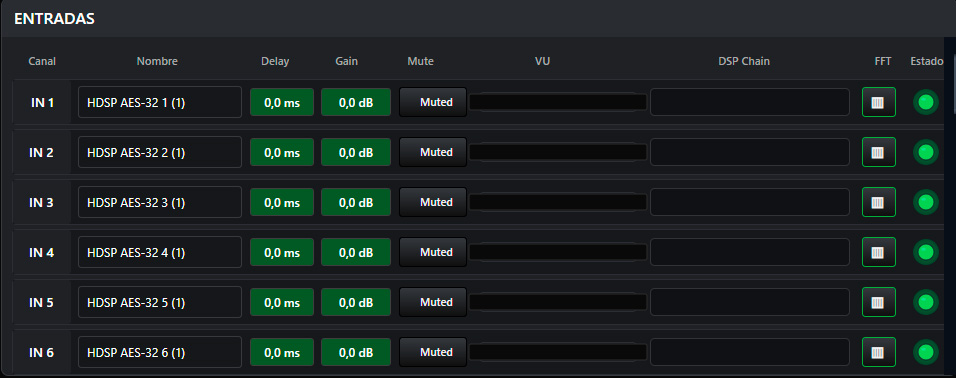Unmute channel IN 3
The image size is (956, 378).
433,202
